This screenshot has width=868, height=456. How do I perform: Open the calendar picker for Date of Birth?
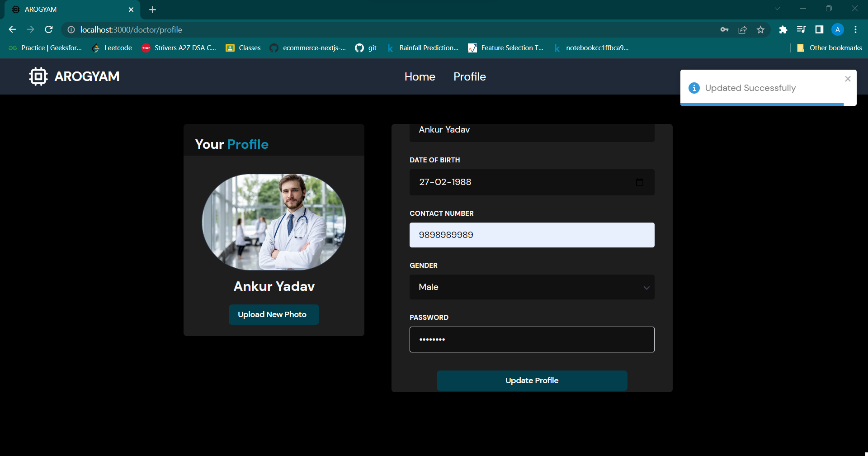click(x=640, y=182)
